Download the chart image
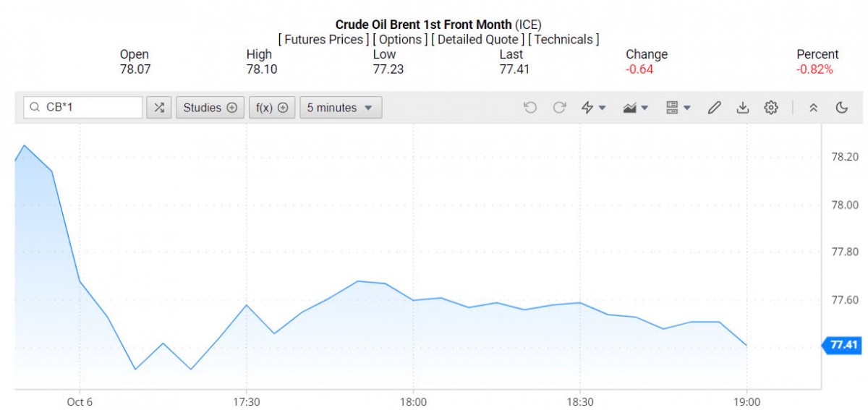Screen dimensions: 868x410 [742, 108]
